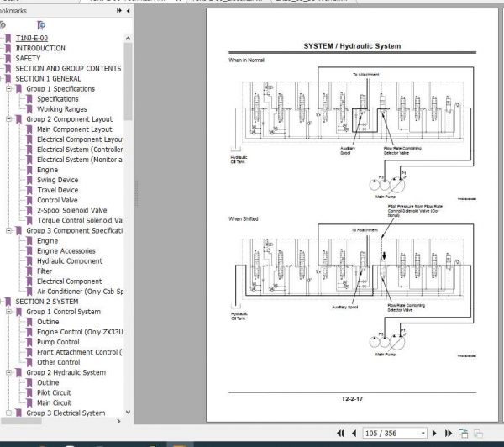The height and width of the screenshot is (447, 504).
Task: Click the bookmarks vertical scrollbar thumb
Action: (x=128, y=81)
